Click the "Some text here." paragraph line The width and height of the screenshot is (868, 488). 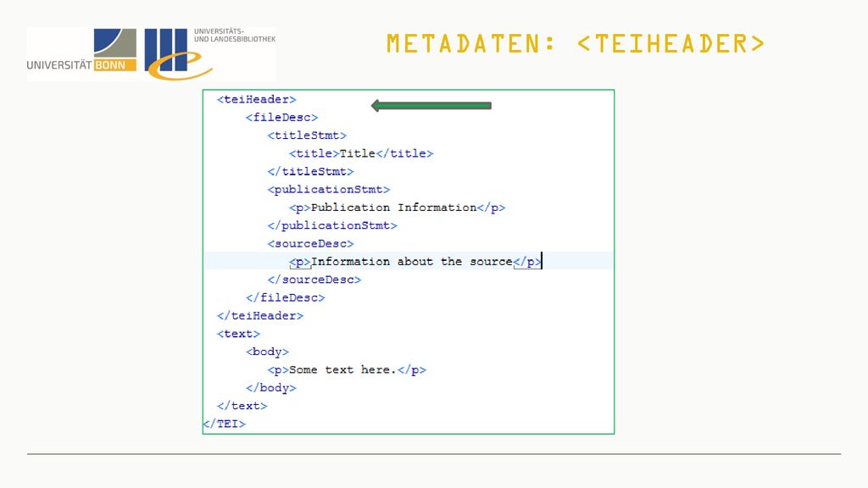347,370
